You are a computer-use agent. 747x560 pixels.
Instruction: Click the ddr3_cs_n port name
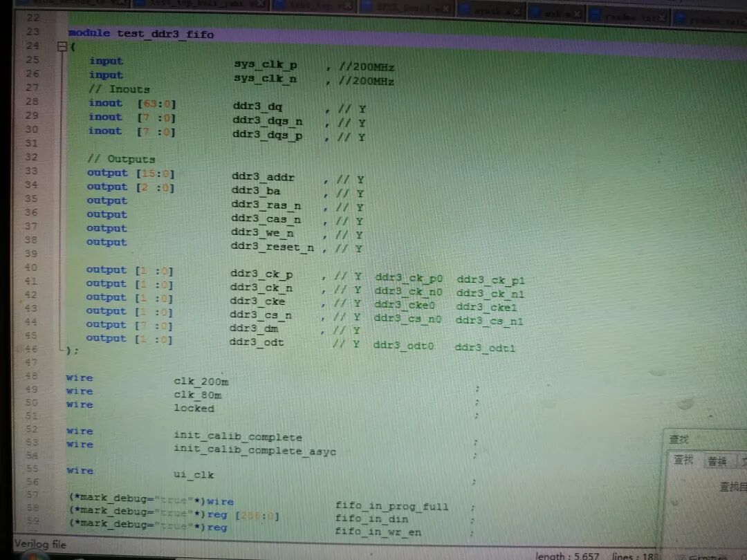point(261,315)
